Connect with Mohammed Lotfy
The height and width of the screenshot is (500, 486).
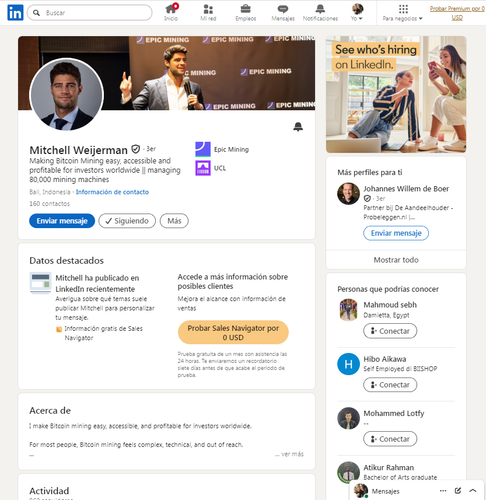390,439
